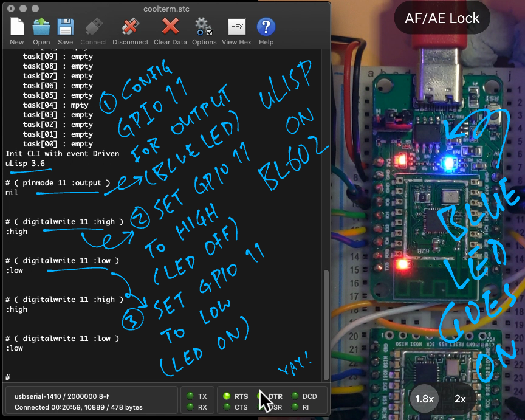Click the RI status indicator

(296, 407)
